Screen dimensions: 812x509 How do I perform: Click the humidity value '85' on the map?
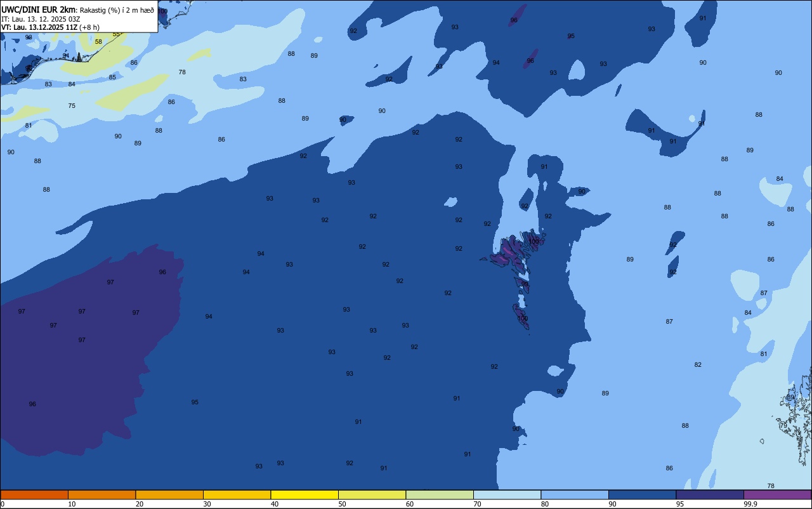(x=112, y=77)
